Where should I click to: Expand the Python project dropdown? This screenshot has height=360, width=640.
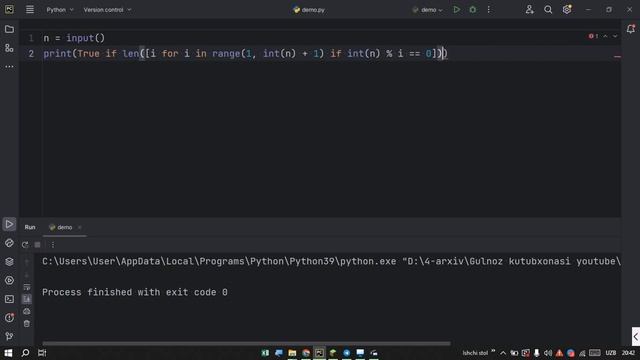click(x=60, y=9)
